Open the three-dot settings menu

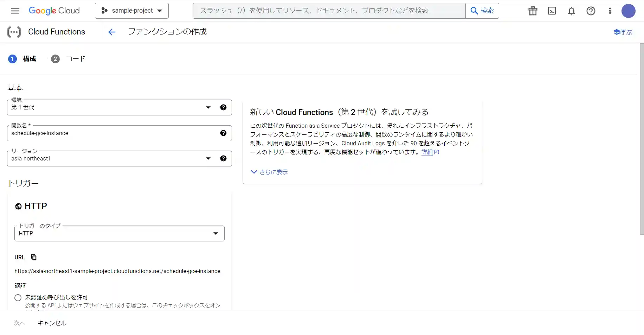click(x=610, y=11)
